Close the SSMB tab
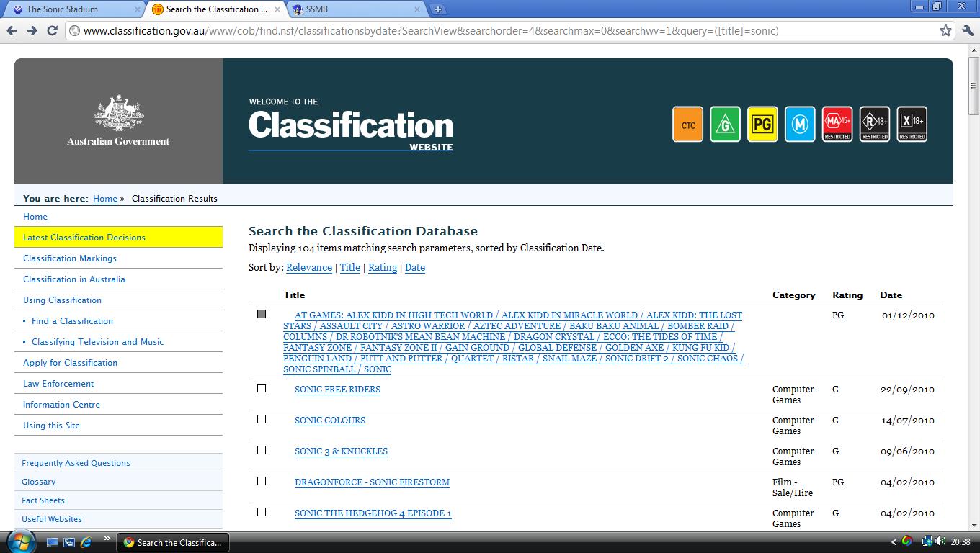The height and width of the screenshot is (553, 980). [x=417, y=9]
